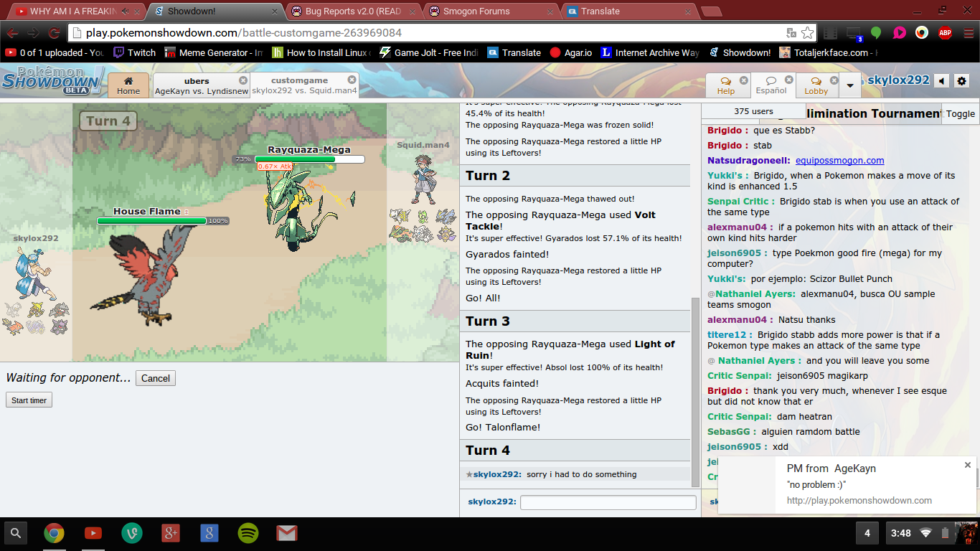Click Squid.man4 trainer avatar
Screen dimensions: 980x551
[423, 179]
